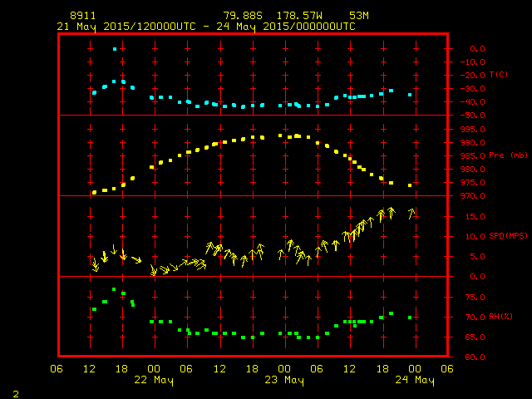This screenshot has height=399, width=532.
Task: Click the "10.0" wind speed axis value
Action: pyautogui.click(x=475, y=236)
